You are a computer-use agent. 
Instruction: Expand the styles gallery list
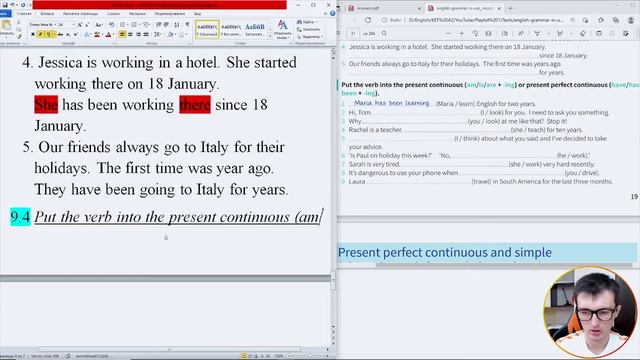270,36
